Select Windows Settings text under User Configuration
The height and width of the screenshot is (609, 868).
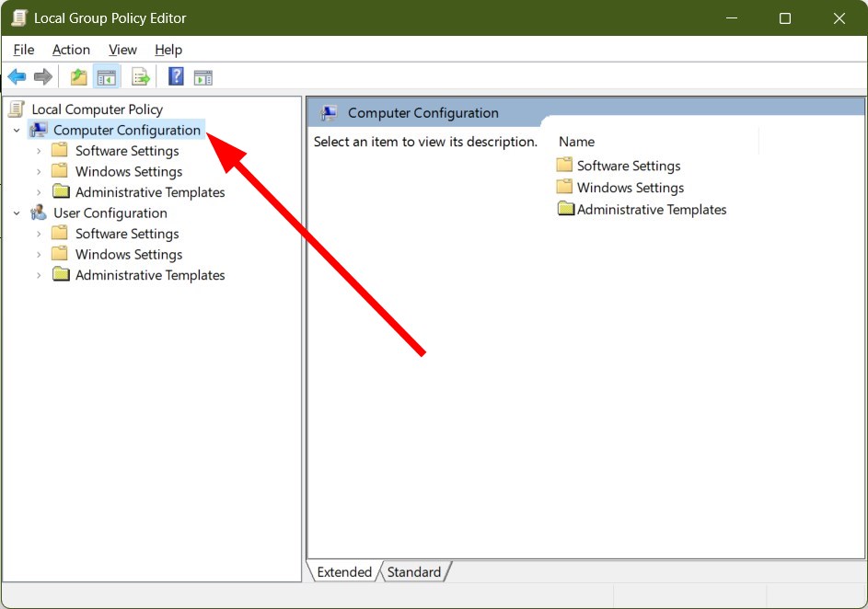tap(129, 255)
